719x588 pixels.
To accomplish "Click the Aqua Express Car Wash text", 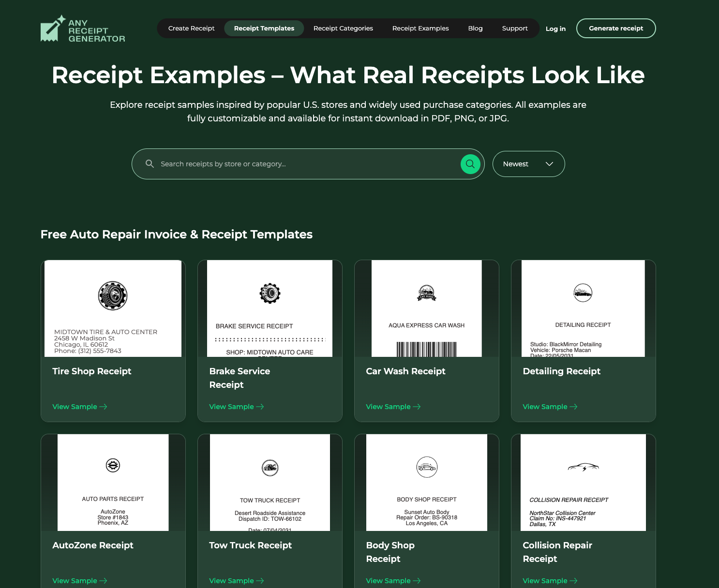I will pos(427,325).
